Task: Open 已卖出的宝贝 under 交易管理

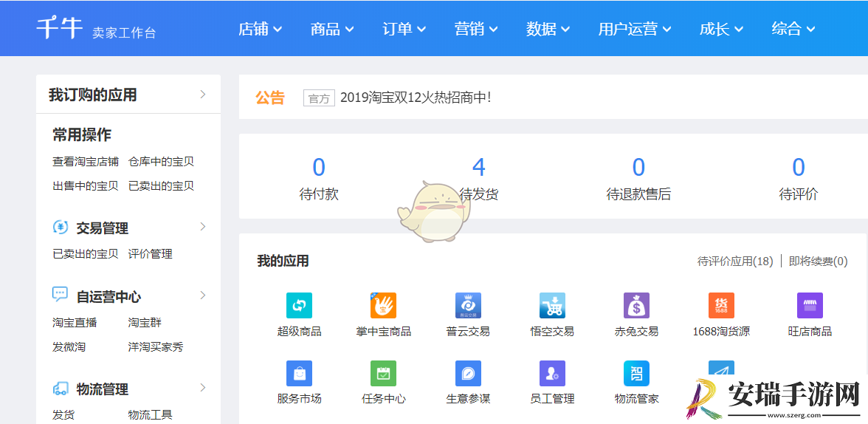Action: pos(86,254)
